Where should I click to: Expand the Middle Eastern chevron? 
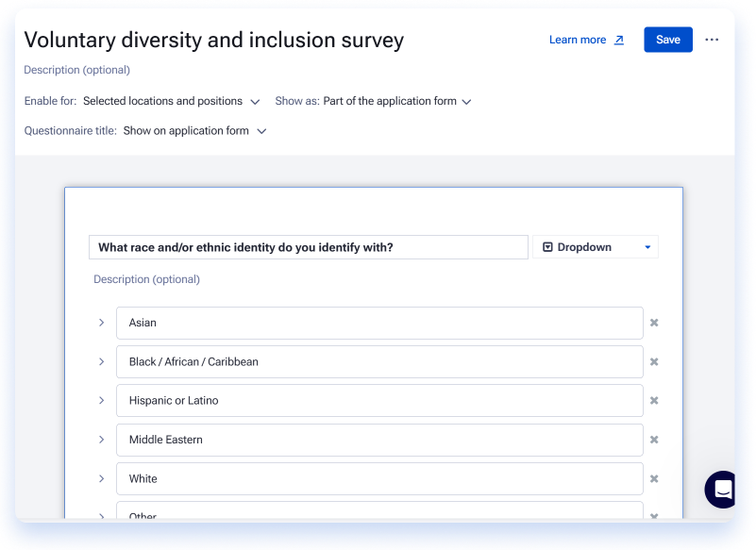(101, 440)
